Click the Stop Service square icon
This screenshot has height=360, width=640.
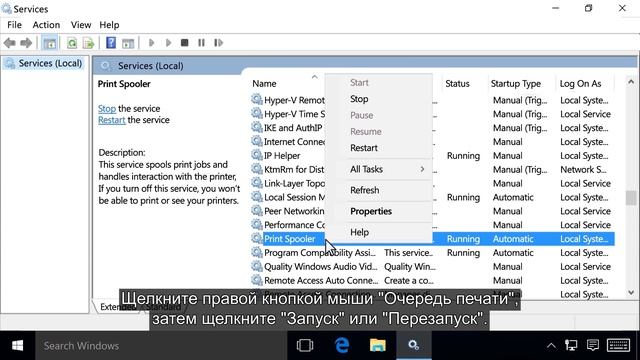pyautogui.click(x=184, y=42)
